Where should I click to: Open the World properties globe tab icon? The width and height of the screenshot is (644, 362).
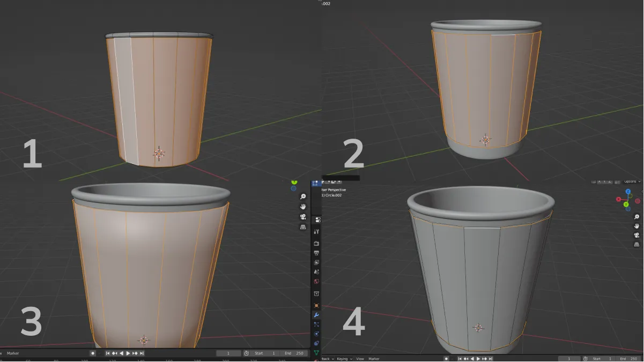[x=316, y=281]
